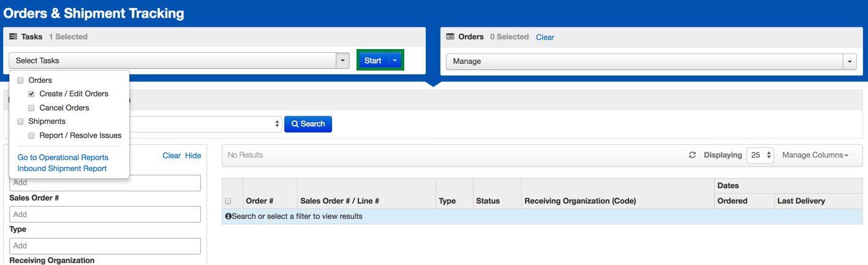Clear the filters panel
Viewport: 868px width, 265px height.
172,156
